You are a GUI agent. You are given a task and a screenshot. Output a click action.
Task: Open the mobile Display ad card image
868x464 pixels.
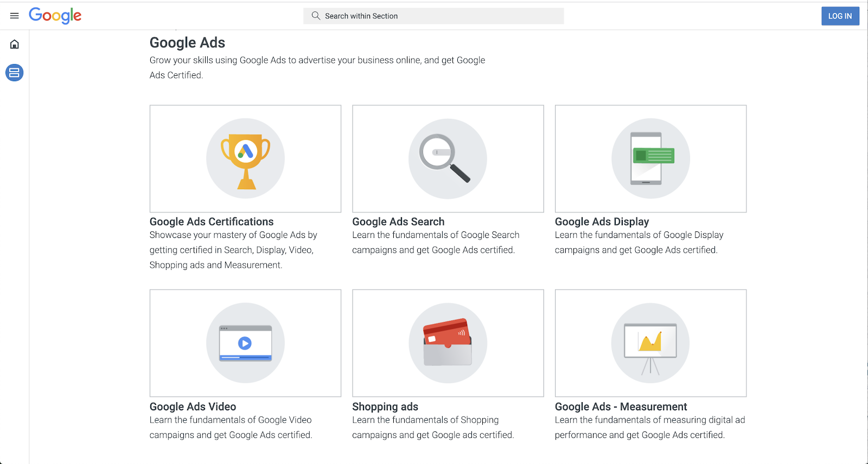click(650, 159)
